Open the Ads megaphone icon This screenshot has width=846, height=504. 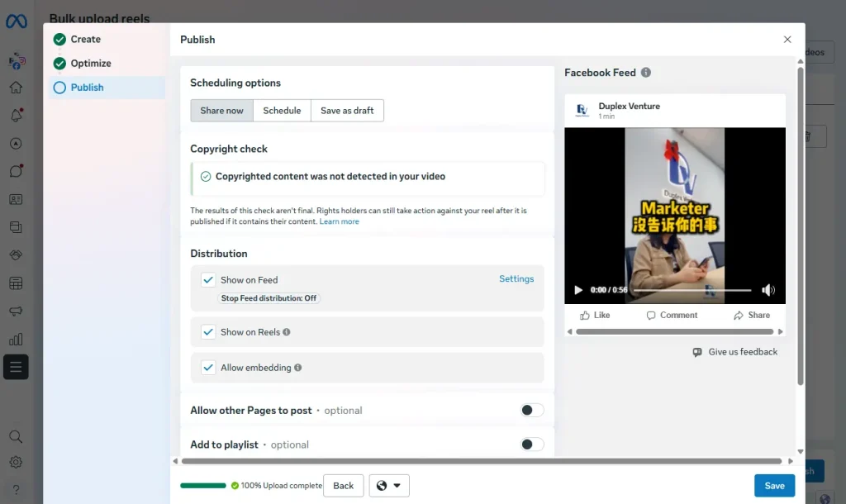[x=16, y=311]
